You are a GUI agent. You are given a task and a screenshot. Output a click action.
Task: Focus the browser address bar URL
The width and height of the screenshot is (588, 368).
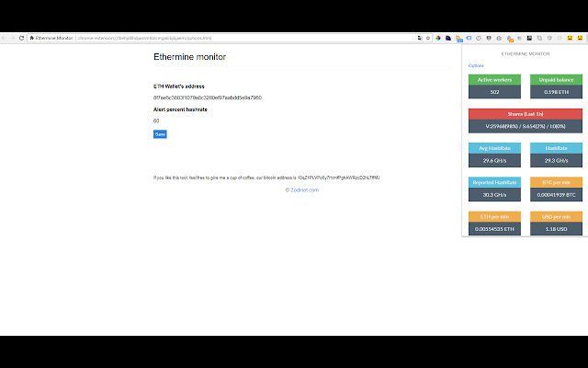click(145, 38)
